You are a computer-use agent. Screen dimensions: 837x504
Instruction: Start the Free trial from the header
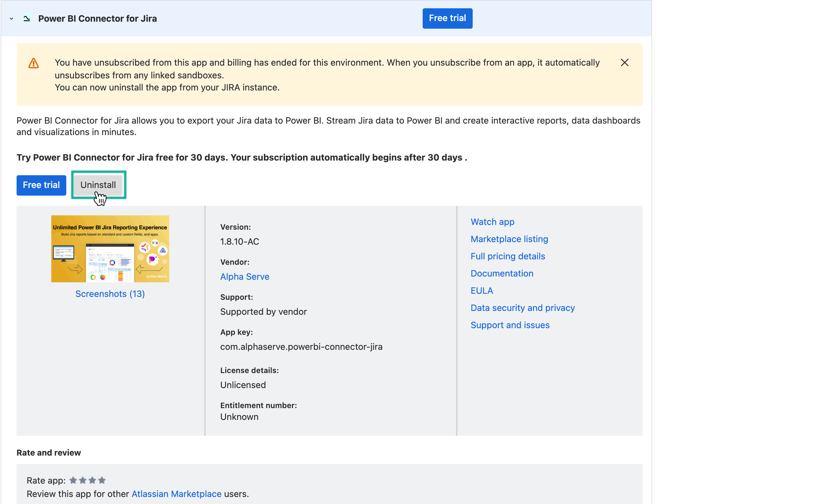point(447,18)
